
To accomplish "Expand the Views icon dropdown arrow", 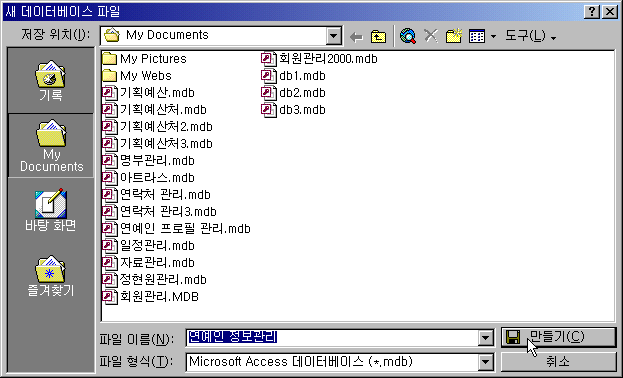I will coord(493,37).
